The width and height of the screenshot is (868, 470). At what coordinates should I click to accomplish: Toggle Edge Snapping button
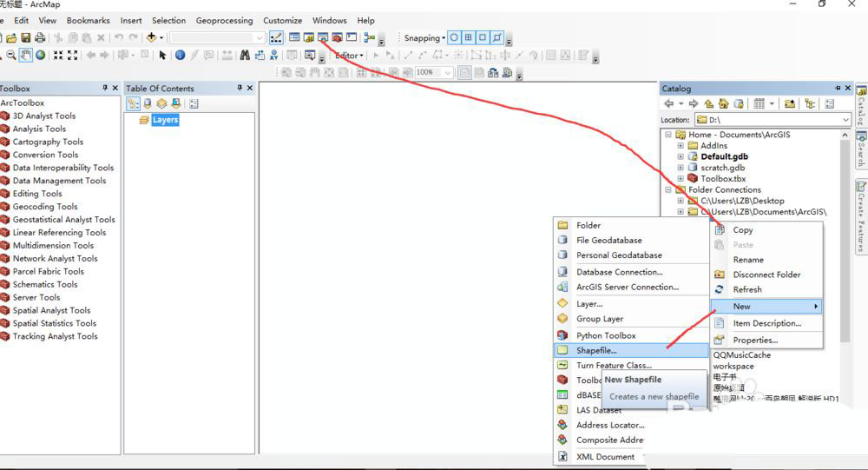point(497,37)
